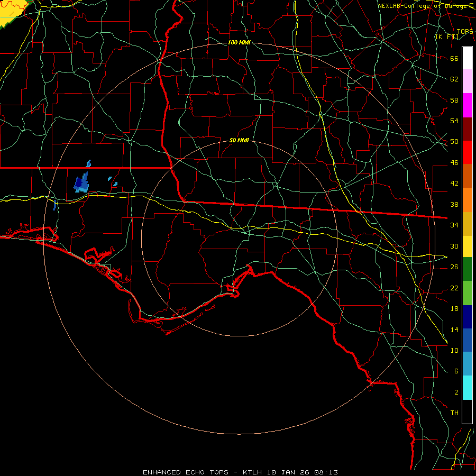Screen dimensions: 476x476
Task: Click the burnt orange 46 K FT swatch
Action: click(x=467, y=176)
